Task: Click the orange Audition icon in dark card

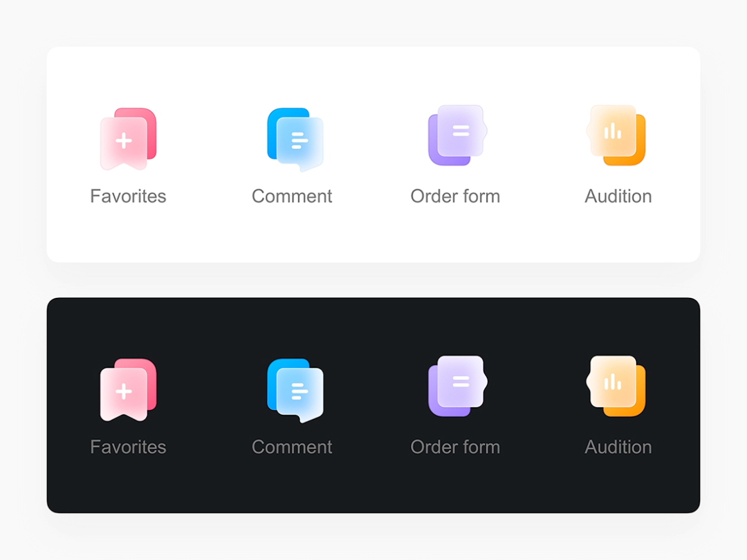Action: pos(617,386)
